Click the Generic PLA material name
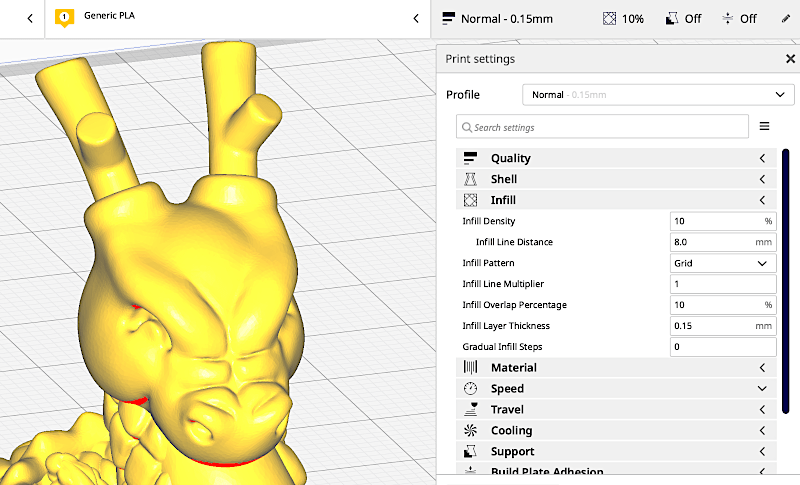 tap(109, 15)
